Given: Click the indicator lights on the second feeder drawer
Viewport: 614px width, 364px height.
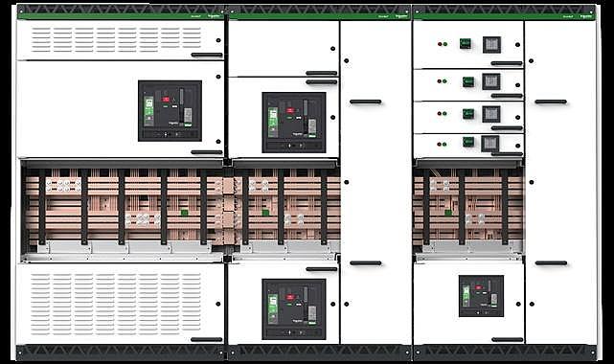Looking at the screenshot, I should click(442, 81).
